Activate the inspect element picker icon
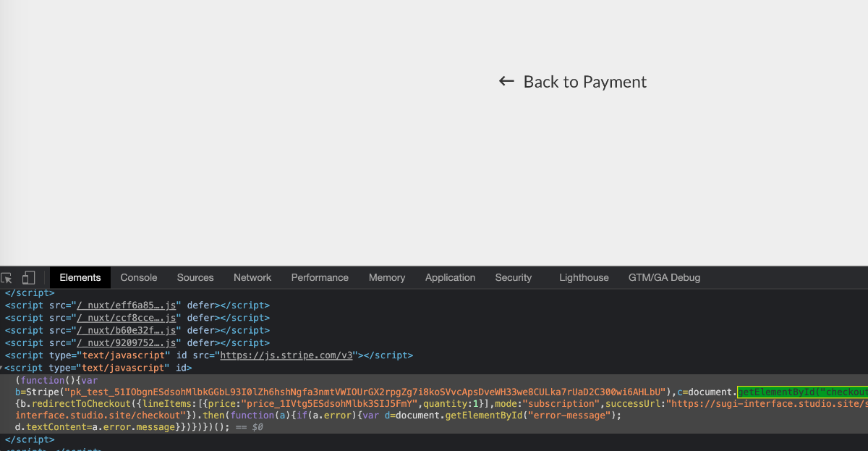Screen dimensions: 868x451 tap(7, 278)
